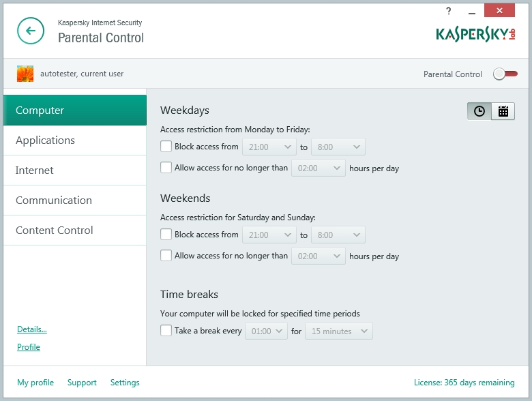Click the Time breaks heading

click(x=189, y=294)
